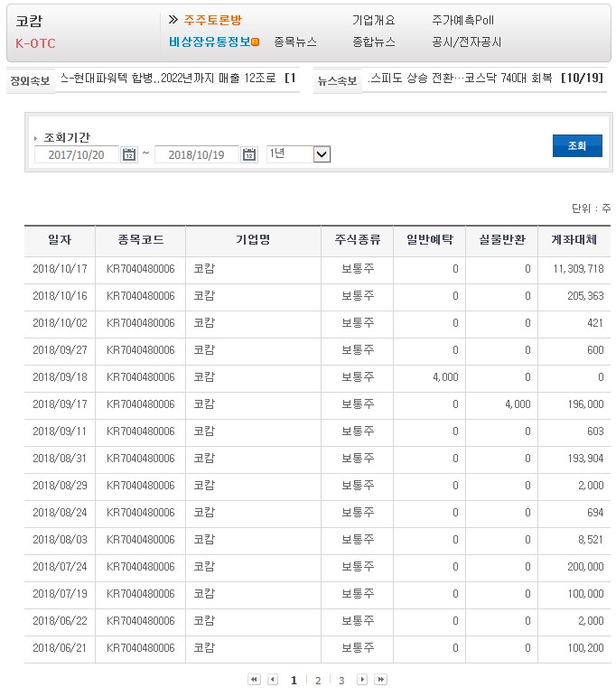This screenshot has height=696, width=616.
Task: Click the 코캄 company title
Action: point(29,21)
